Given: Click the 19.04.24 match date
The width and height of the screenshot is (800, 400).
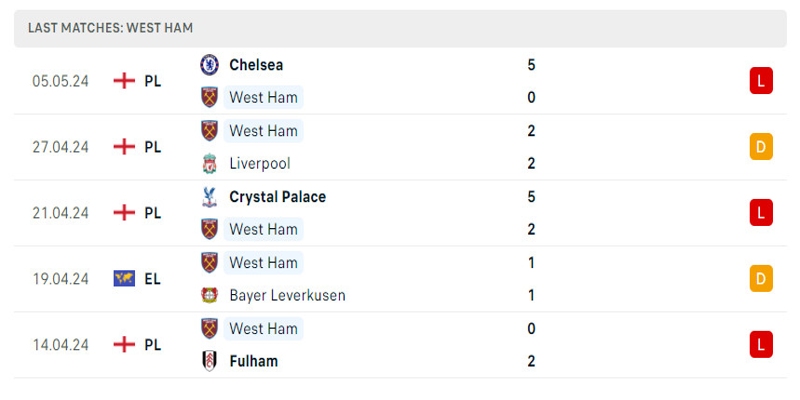Looking at the screenshot, I should point(60,279).
